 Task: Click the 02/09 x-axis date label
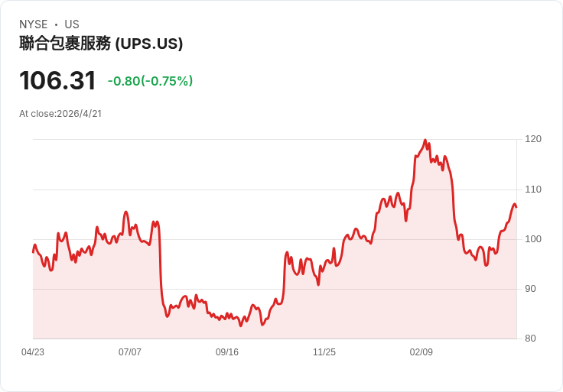click(421, 352)
